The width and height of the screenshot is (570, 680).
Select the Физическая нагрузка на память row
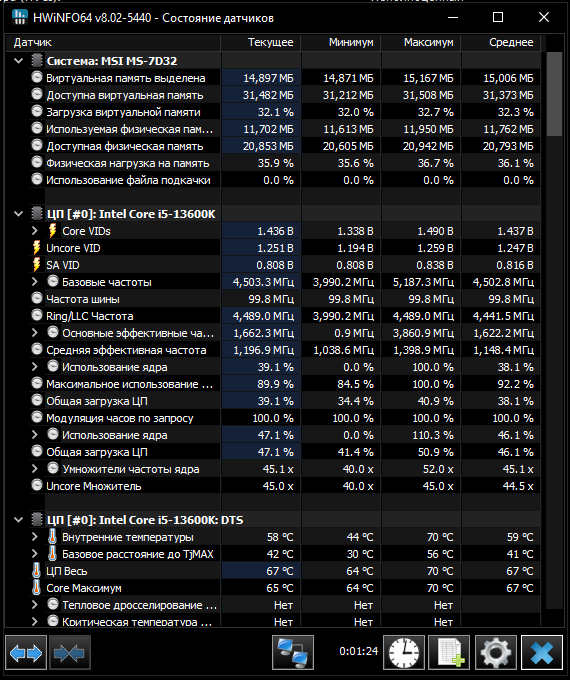[x=285, y=163]
